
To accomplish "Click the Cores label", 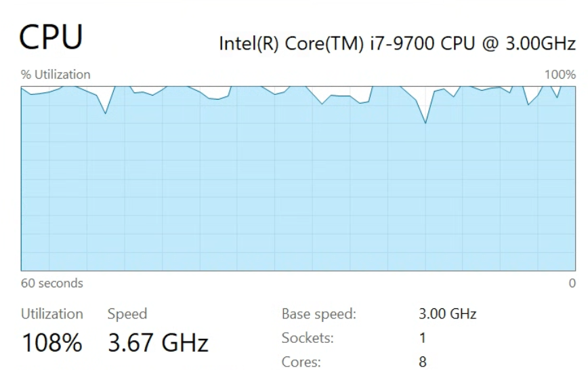I will [300, 362].
